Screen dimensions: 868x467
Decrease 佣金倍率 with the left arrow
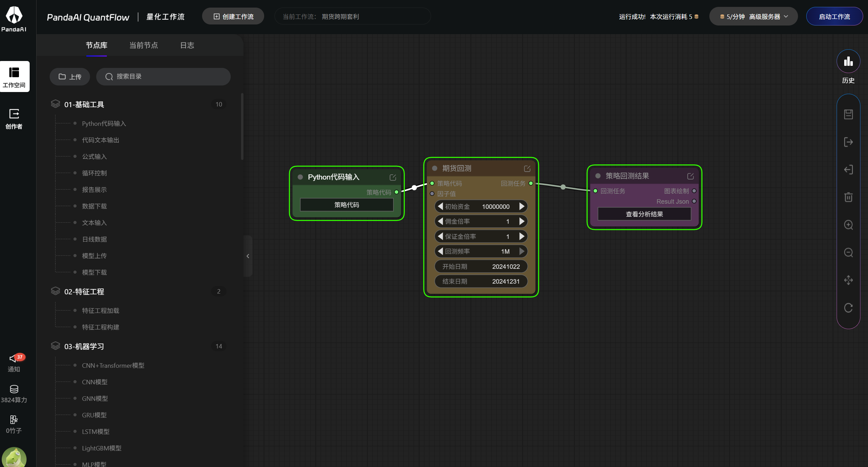click(x=440, y=221)
